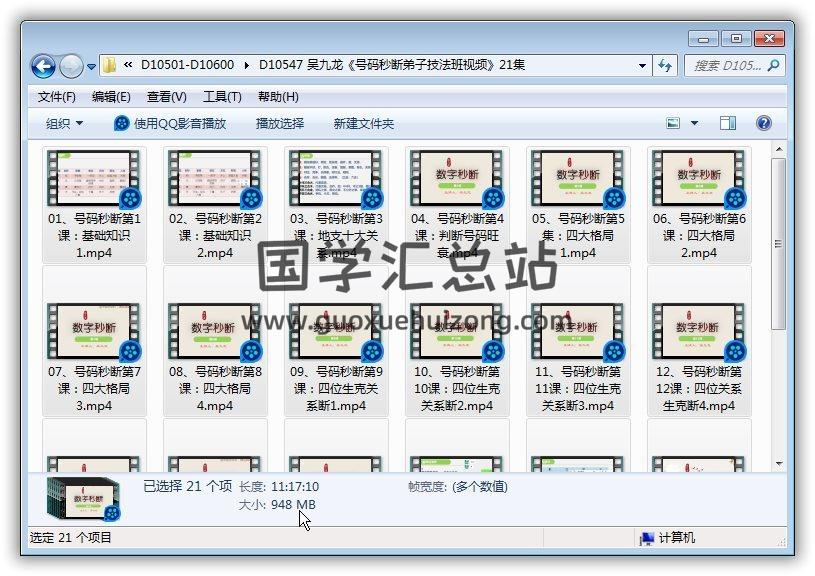The height and width of the screenshot is (576, 815).
Task: Click QQ影音 badge on file 01 thumbnail
Action: coord(130,198)
